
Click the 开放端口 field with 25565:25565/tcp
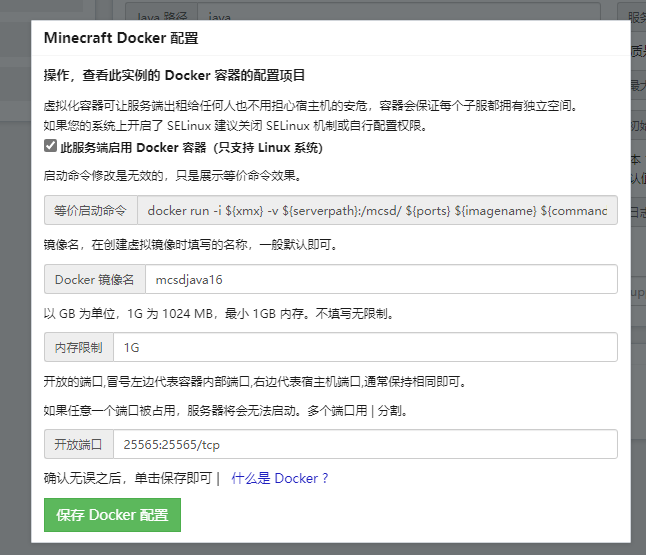tap(365, 444)
